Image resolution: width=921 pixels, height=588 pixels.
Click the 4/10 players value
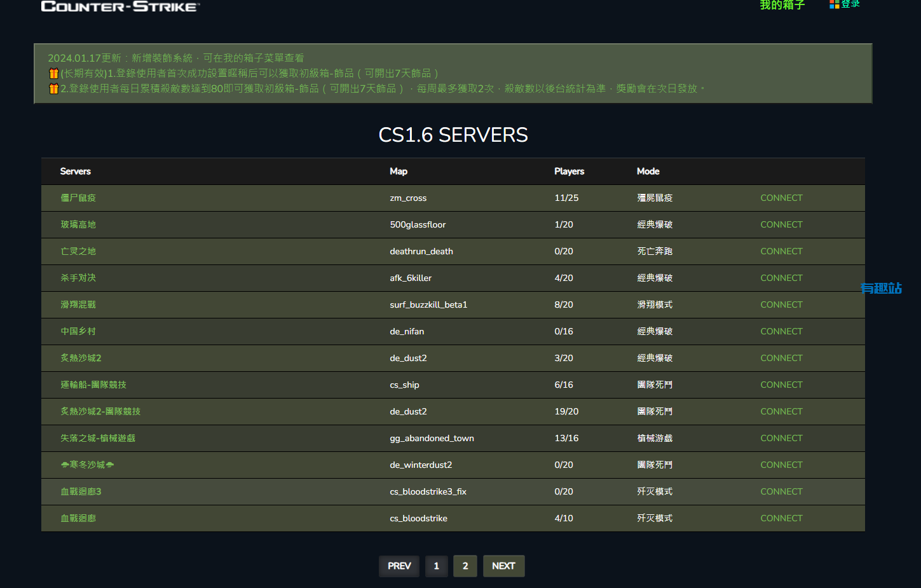(x=564, y=518)
